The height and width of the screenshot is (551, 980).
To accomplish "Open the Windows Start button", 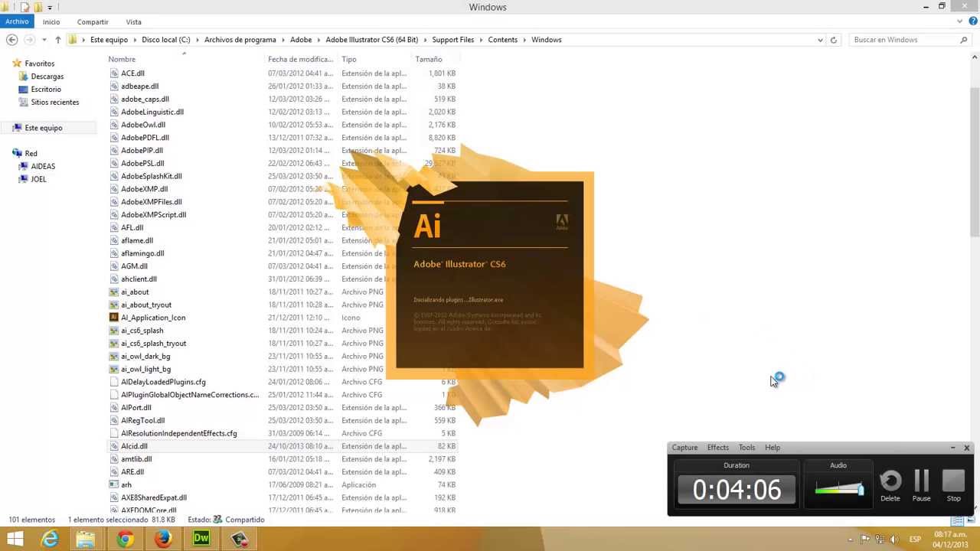I will (15, 540).
